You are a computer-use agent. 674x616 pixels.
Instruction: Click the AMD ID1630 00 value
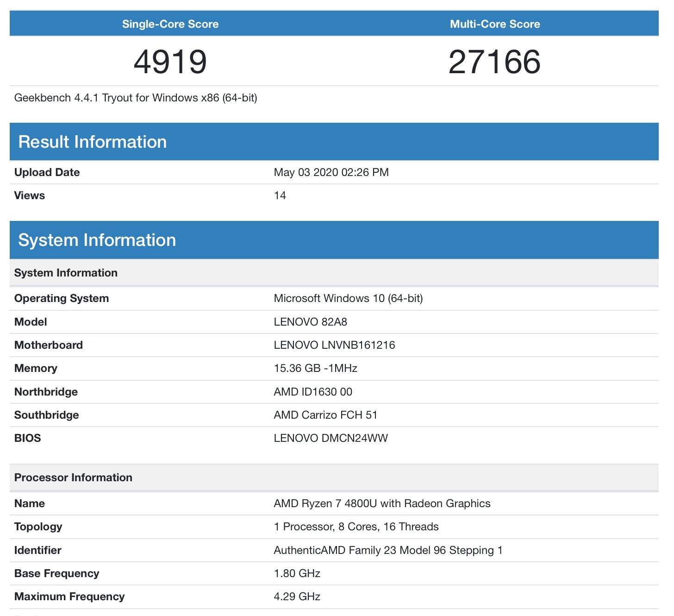click(x=313, y=392)
